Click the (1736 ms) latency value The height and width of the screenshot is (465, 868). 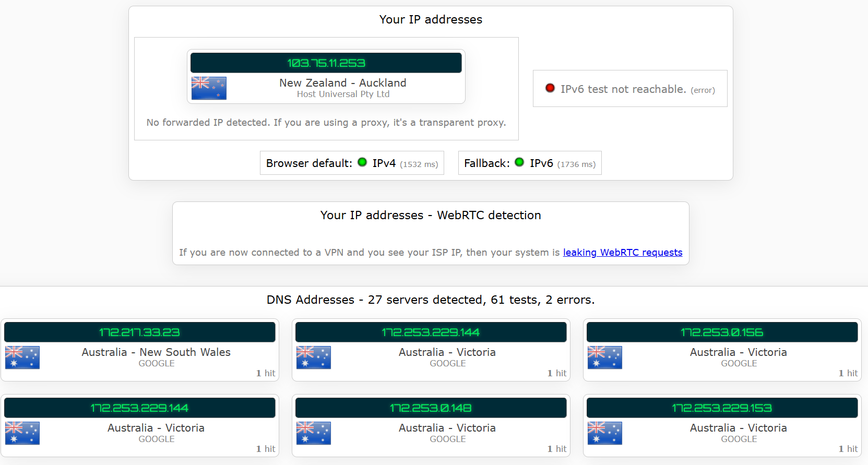576,164
